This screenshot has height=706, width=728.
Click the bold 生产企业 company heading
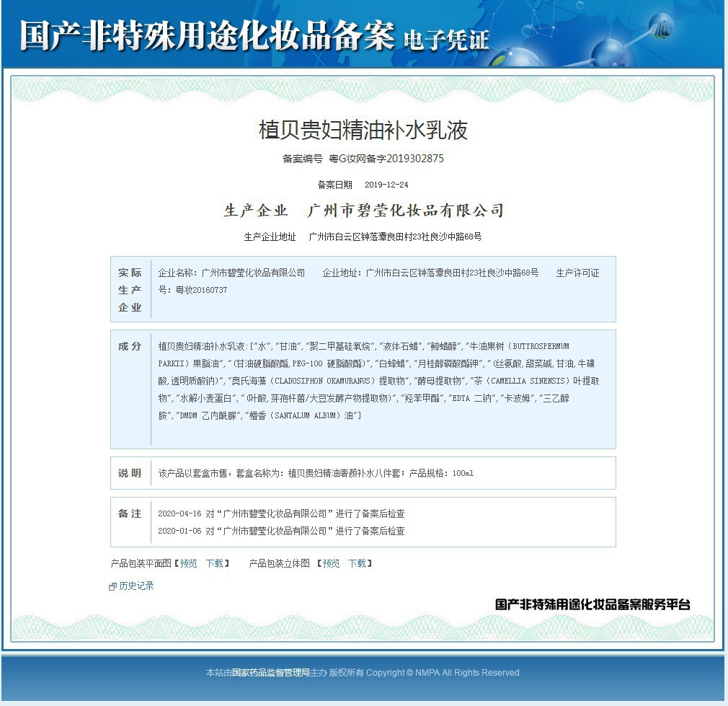pos(363,211)
